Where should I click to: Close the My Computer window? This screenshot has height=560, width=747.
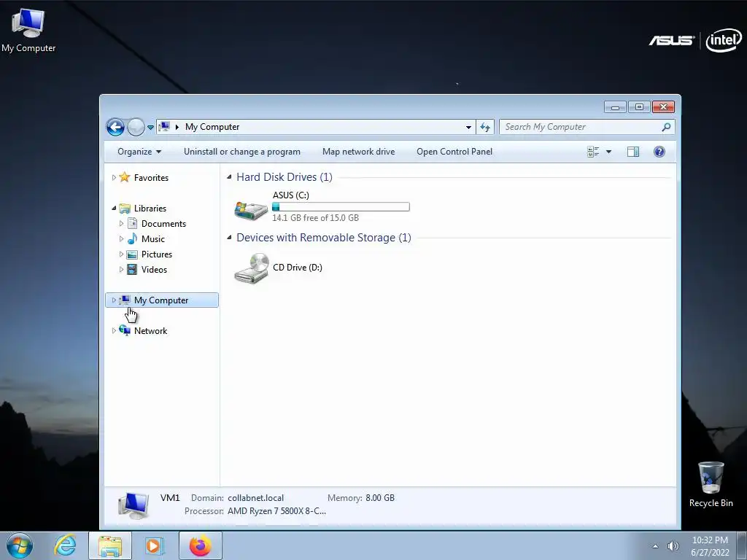[663, 107]
